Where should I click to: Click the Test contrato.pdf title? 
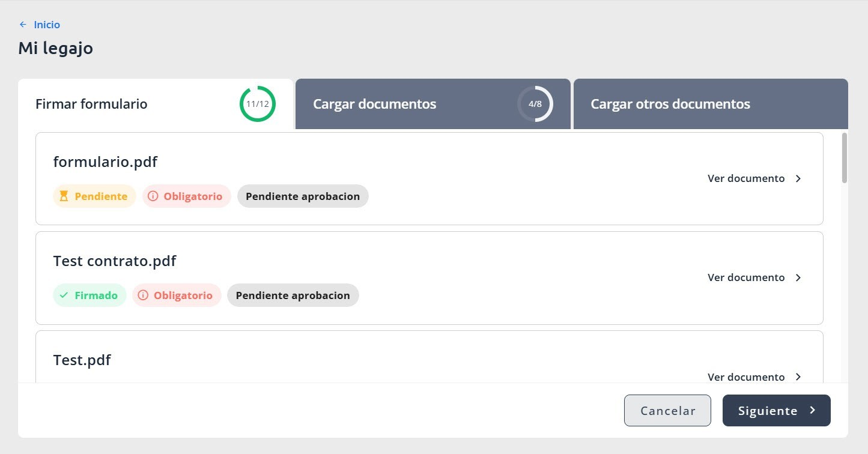(x=115, y=261)
